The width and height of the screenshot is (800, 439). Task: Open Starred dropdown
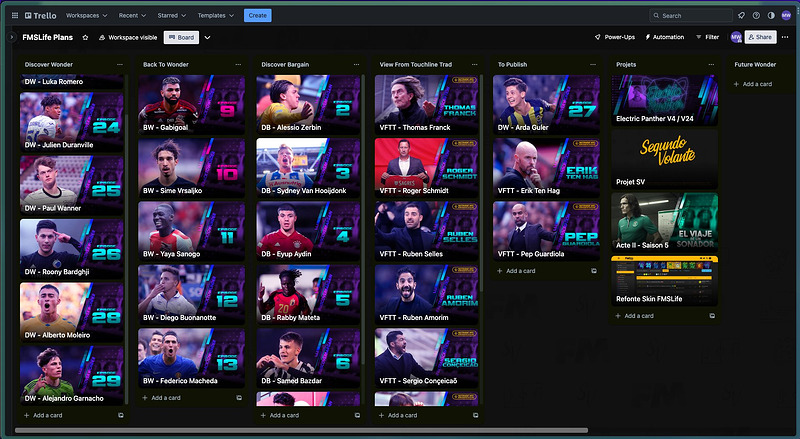[x=171, y=15]
